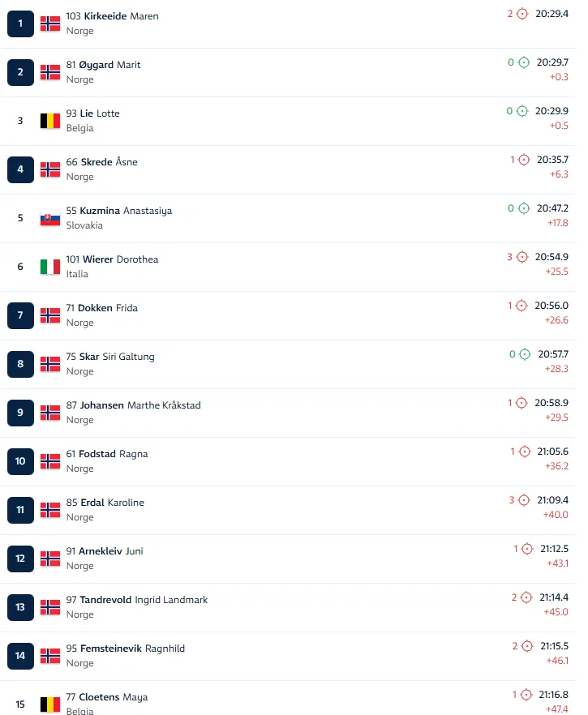Click the red target icon for Wierer Dorothea
Screen dimensions: 588x715
[x=522, y=257]
